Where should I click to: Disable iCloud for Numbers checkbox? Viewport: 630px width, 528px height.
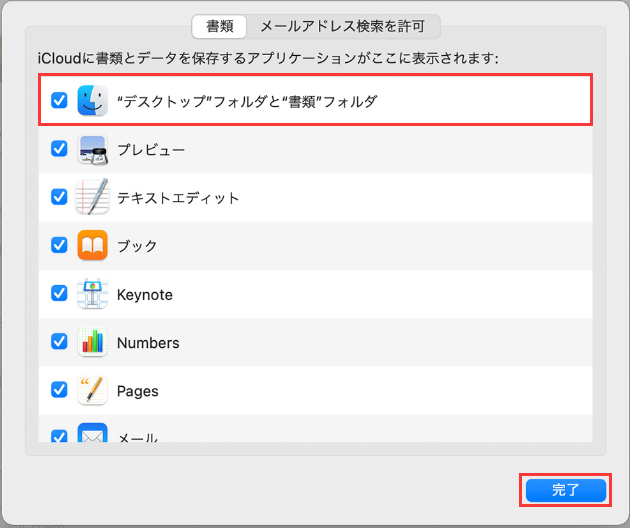click(x=59, y=342)
